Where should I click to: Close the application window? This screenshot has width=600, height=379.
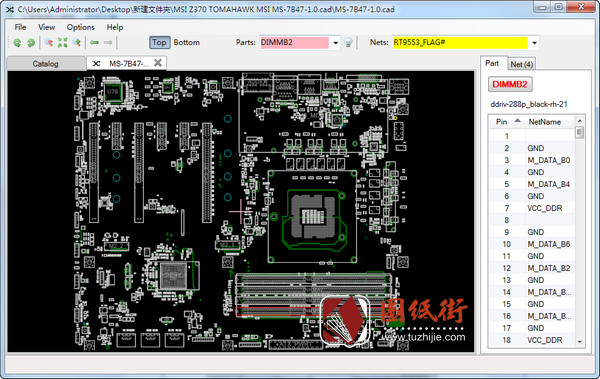(x=580, y=7)
